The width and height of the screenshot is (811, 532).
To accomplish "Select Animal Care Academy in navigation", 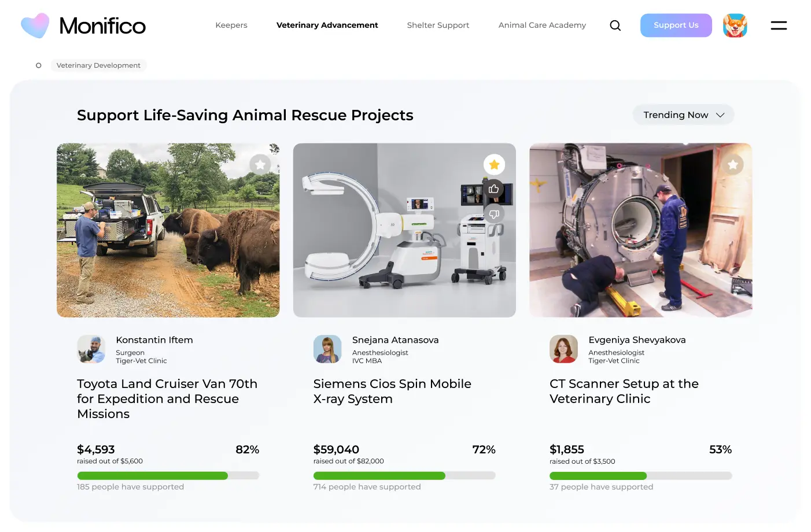I will tap(542, 25).
